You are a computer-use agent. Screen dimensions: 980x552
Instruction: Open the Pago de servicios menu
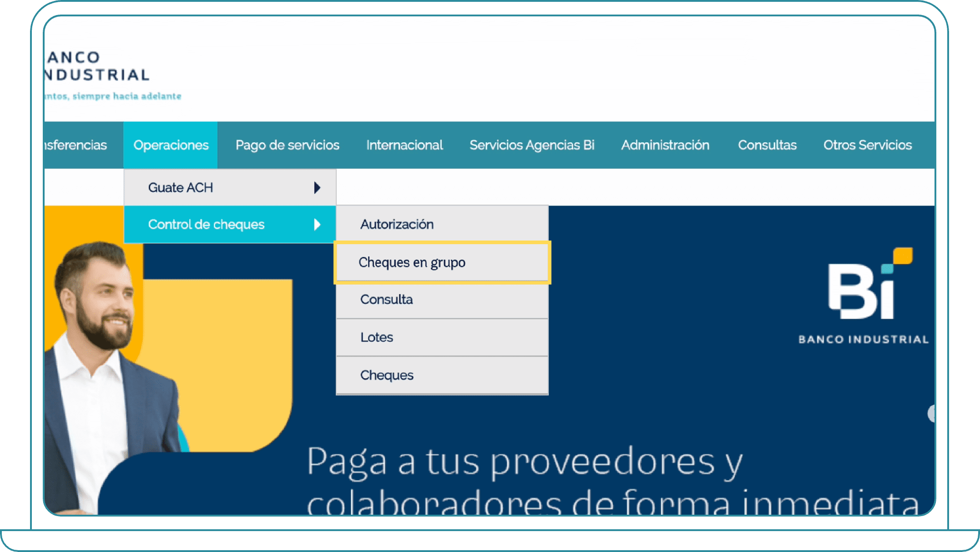[x=287, y=145]
